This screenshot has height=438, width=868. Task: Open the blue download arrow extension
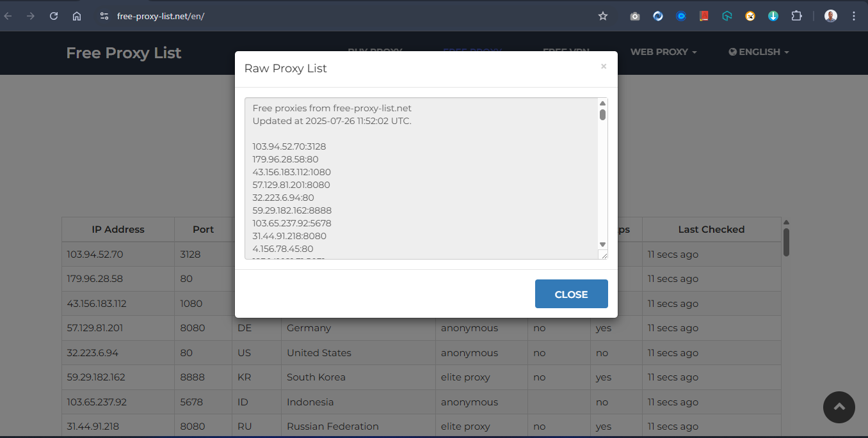773,16
